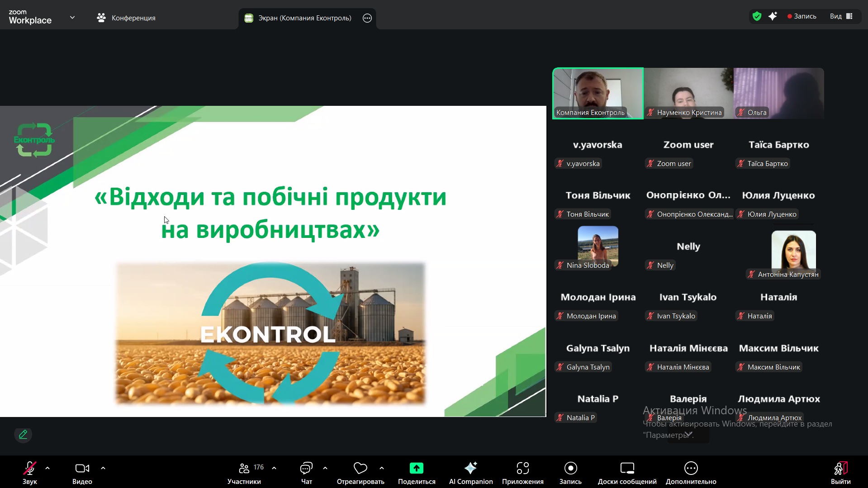Expand audio options arrow next to Звук
The image size is (868, 488).
(47, 468)
